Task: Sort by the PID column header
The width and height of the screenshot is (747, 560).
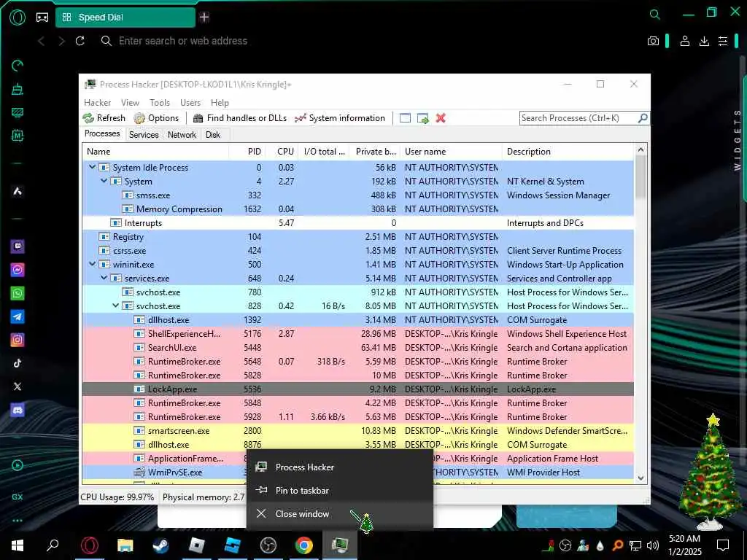Action: click(x=247, y=152)
